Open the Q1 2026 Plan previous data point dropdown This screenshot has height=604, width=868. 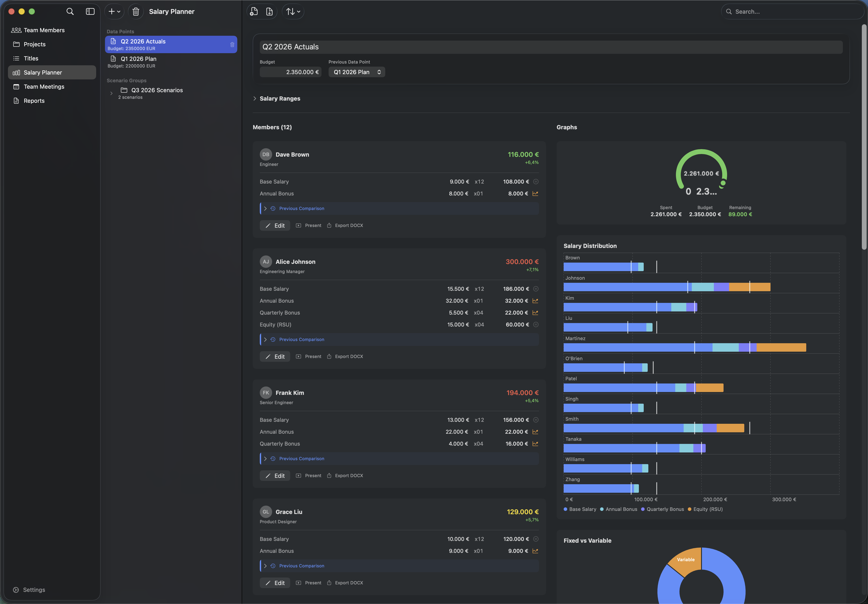coord(357,72)
